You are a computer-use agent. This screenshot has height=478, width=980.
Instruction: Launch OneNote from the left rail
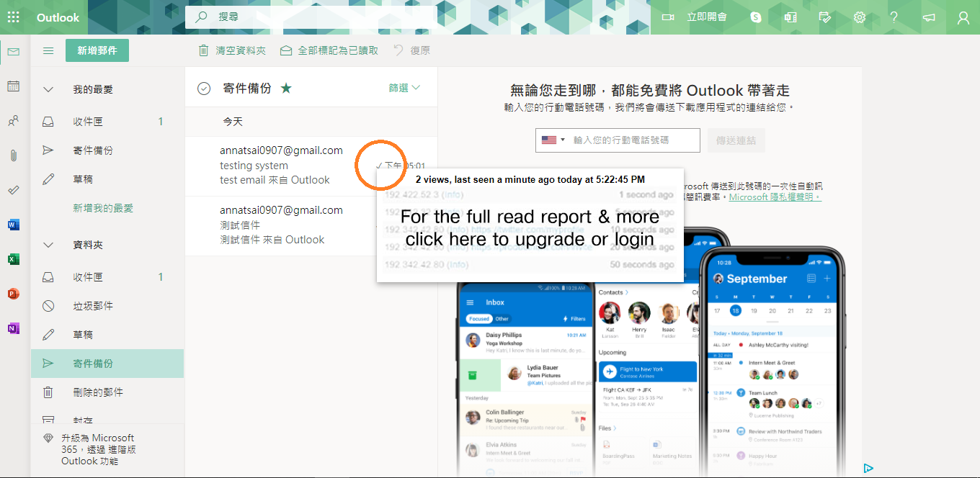point(14,328)
